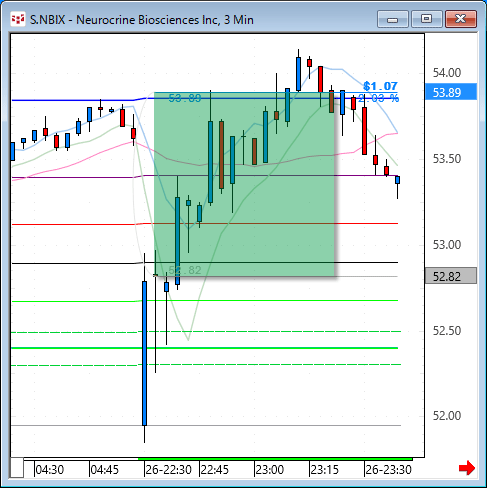Click the small square box at bottom-left
The image size is (487, 488).
point(17,468)
